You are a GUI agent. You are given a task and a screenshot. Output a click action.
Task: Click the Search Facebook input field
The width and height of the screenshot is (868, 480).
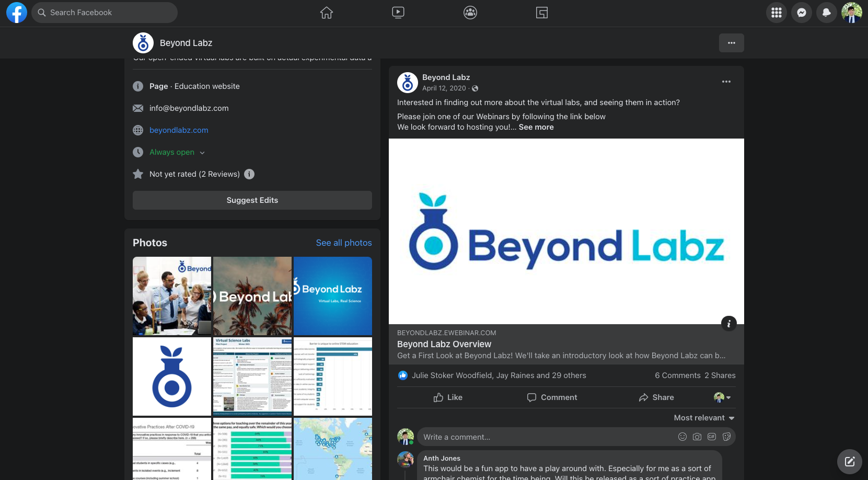pyautogui.click(x=105, y=13)
